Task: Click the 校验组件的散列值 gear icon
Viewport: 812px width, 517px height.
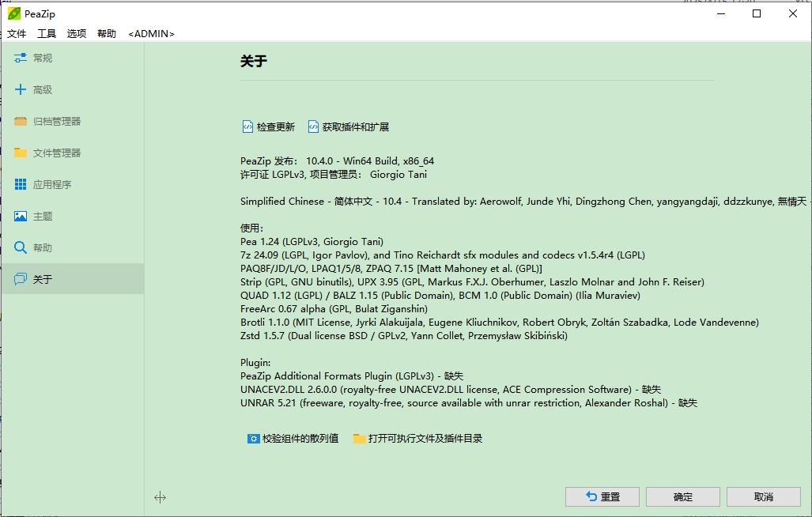Action: tap(253, 439)
